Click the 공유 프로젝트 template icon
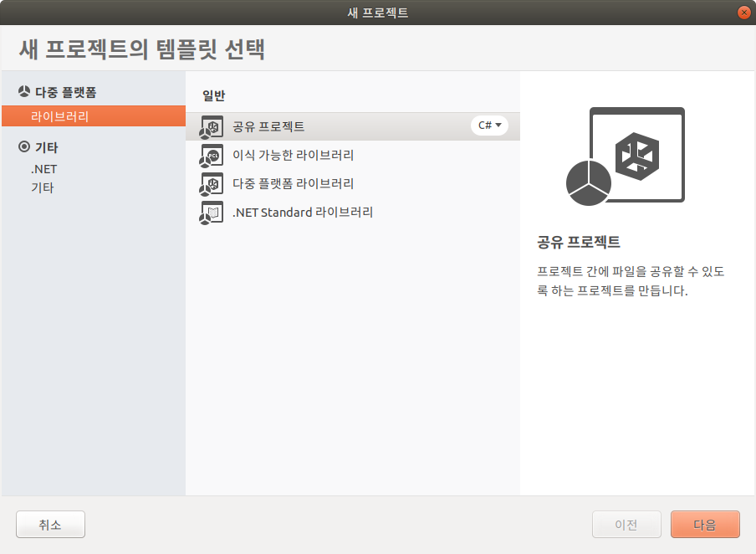The height and width of the screenshot is (554, 756). coord(212,127)
